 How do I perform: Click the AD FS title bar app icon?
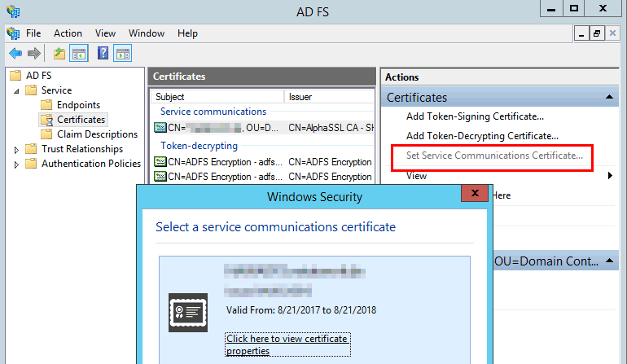(x=13, y=11)
